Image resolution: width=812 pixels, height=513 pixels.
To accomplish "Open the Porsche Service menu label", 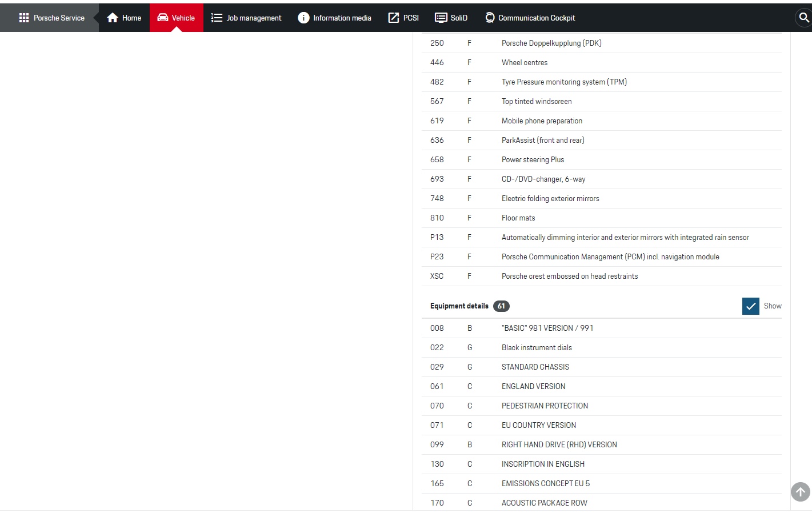I will [59, 18].
